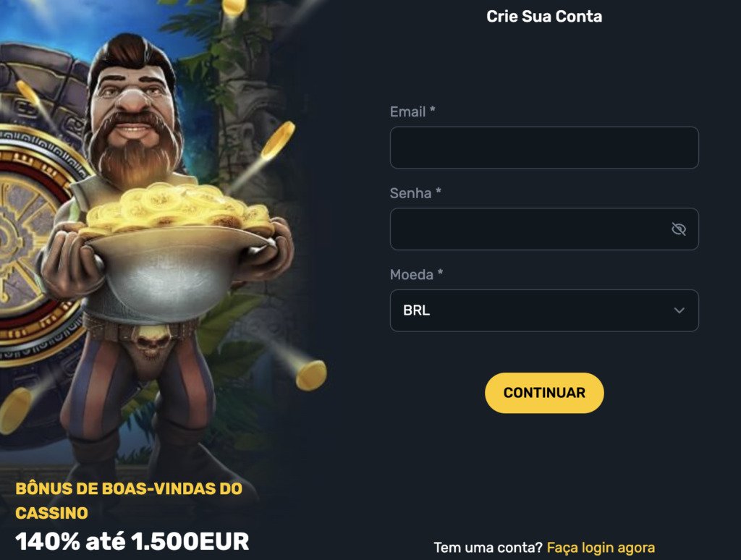Open the BRL currency dropdown
741x560 pixels.
(x=544, y=310)
